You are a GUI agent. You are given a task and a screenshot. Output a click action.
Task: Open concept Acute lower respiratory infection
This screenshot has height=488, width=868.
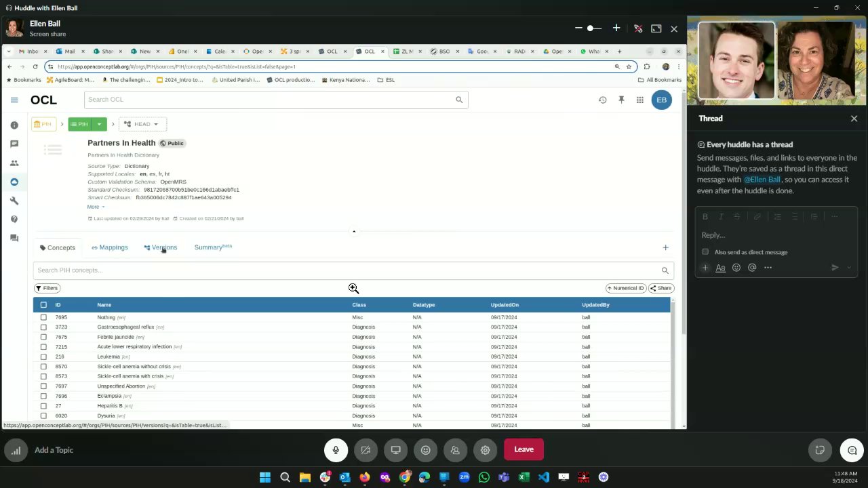coord(134,346)
